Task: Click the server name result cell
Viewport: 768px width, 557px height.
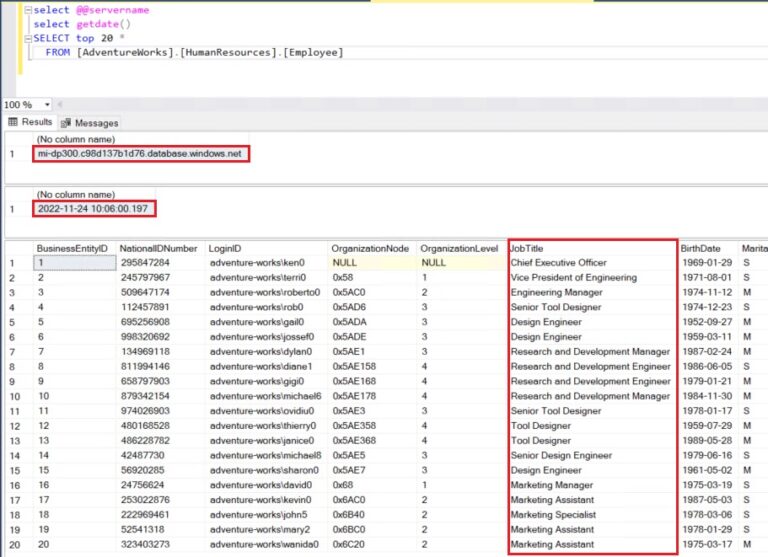Action: click(x=140, y=154)
